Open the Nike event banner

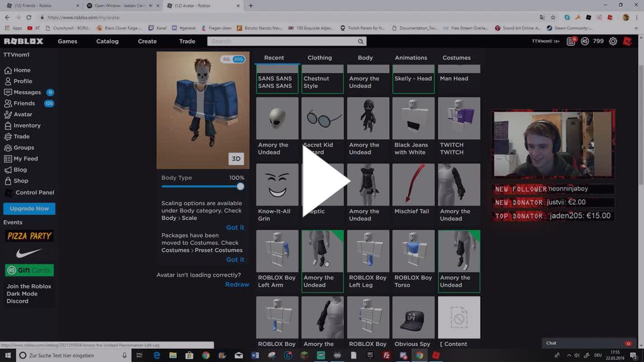29,253
